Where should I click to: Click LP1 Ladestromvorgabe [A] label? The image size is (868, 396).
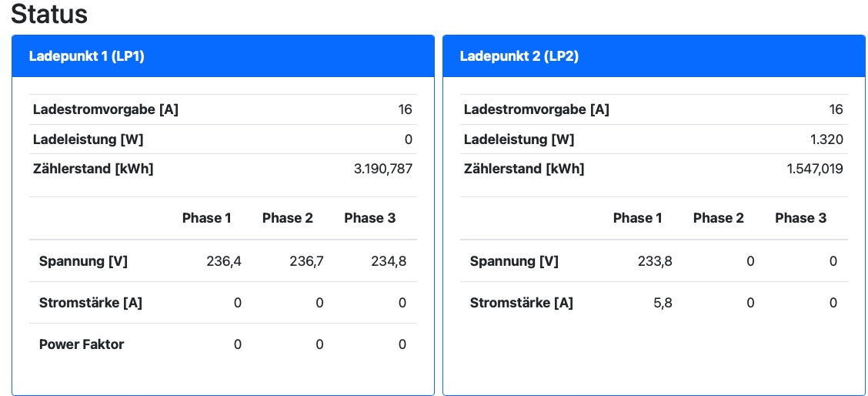click(x=105, y=109)
